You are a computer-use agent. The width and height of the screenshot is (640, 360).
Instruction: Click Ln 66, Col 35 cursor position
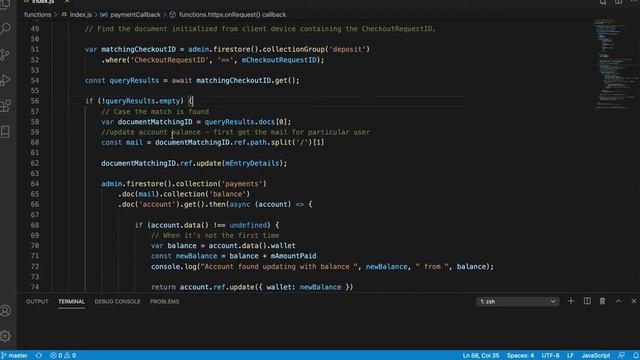481,356
